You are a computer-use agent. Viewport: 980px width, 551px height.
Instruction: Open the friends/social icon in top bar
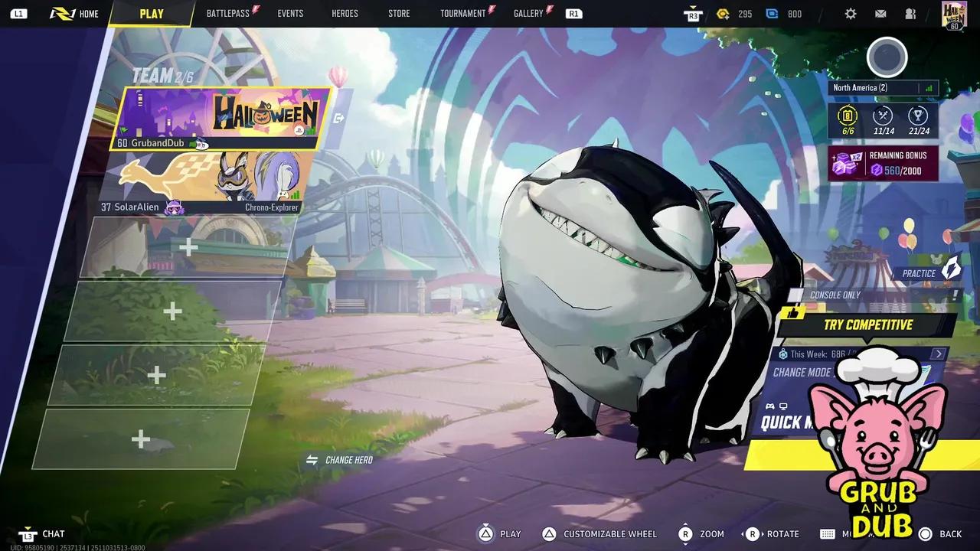click(x=910, y=13)
